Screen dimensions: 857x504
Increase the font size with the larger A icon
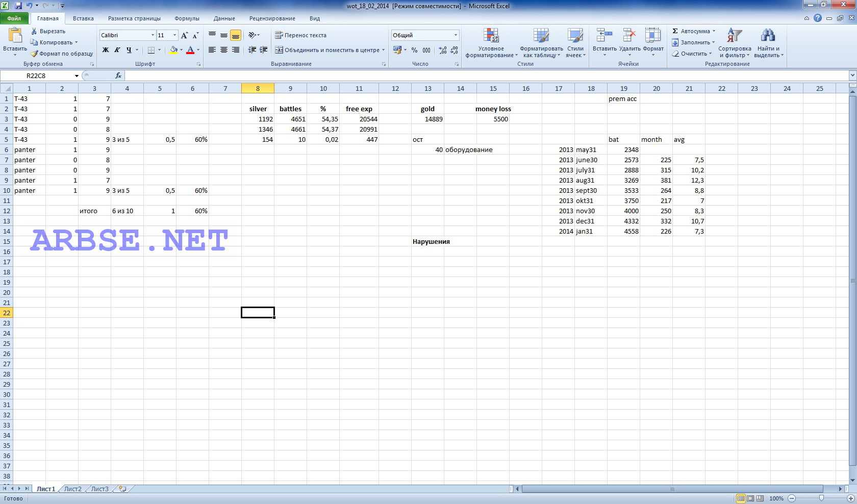[x=185, y=35]
